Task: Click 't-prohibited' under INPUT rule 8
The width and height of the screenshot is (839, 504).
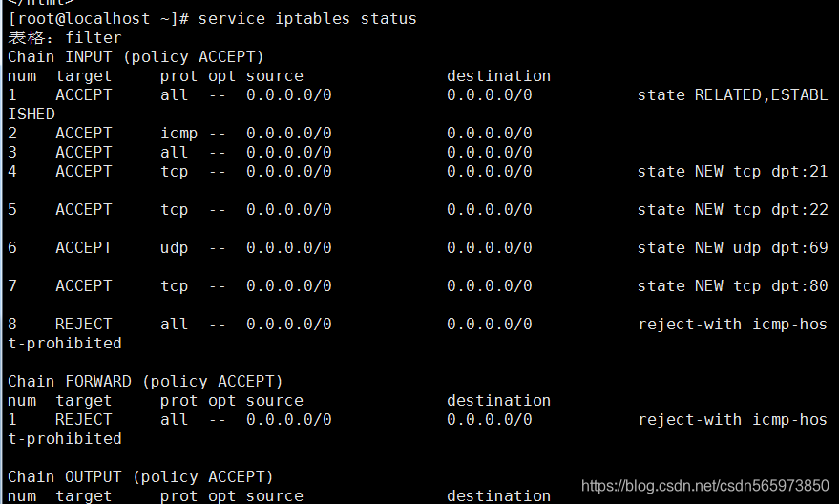Action: (65, 344)
